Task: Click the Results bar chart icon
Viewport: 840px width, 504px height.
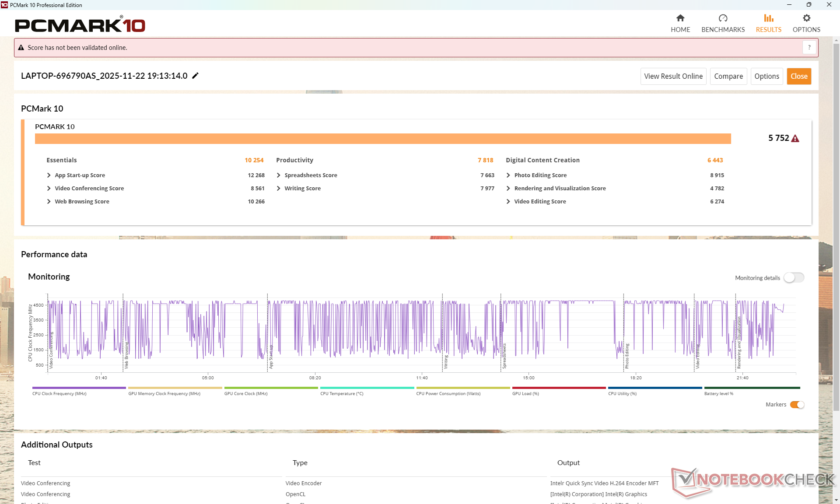Action: [x=769, y=18]
